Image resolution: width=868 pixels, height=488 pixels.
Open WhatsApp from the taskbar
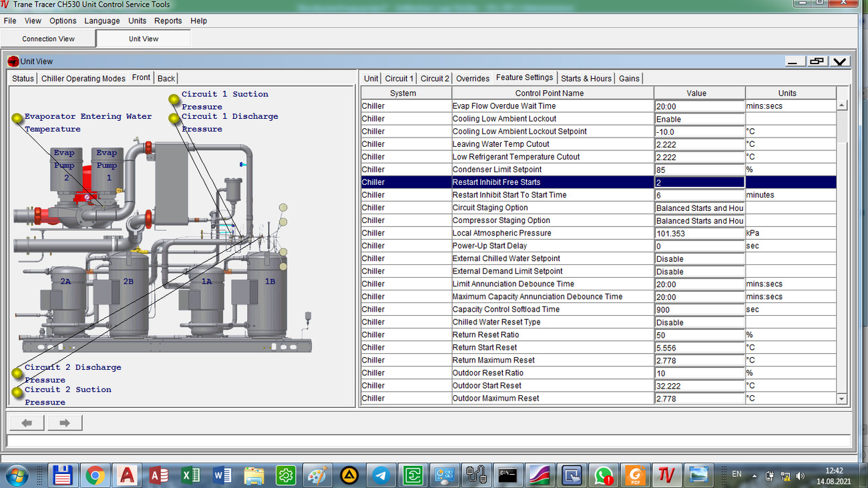[604, 475]
